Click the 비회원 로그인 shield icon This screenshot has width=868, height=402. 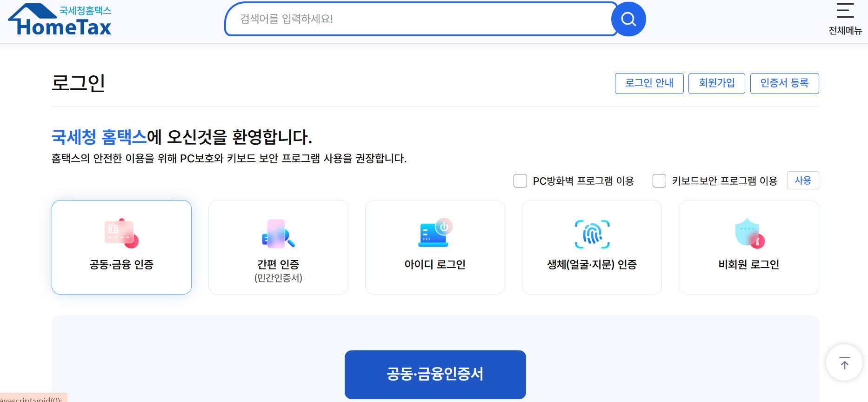[749, 234]
